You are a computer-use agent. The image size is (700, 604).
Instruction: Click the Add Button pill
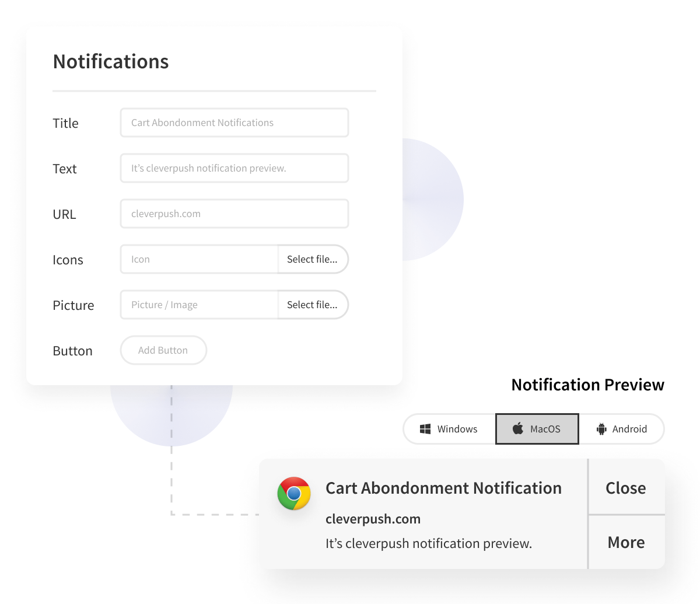(x=163, y=350)
